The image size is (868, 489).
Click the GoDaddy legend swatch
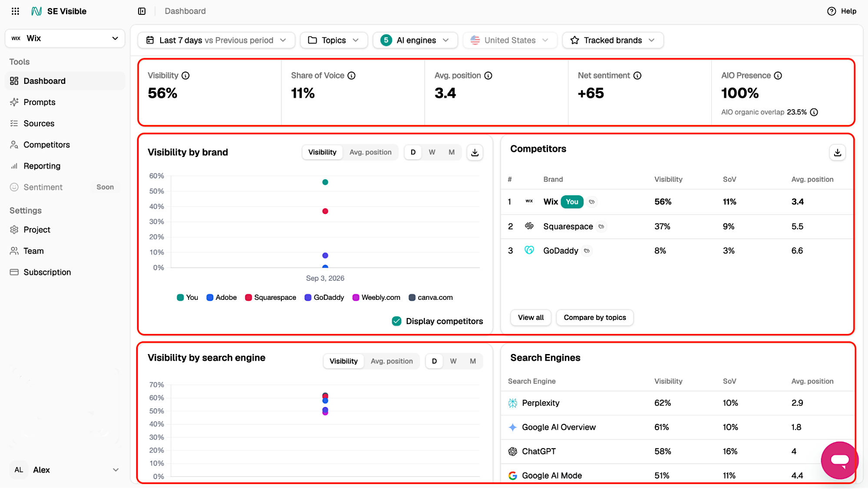tap(308, 298)
